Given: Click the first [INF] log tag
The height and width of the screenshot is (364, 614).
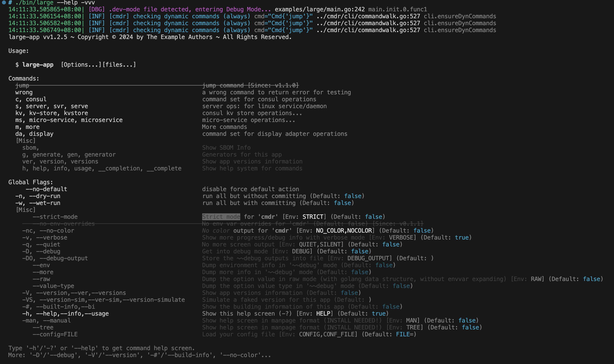Looking at the screenshot, I should pos(97,16).
